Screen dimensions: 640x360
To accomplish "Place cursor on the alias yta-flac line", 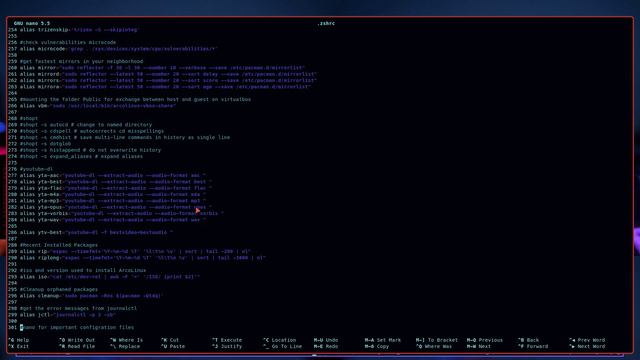I will (116, 188).
